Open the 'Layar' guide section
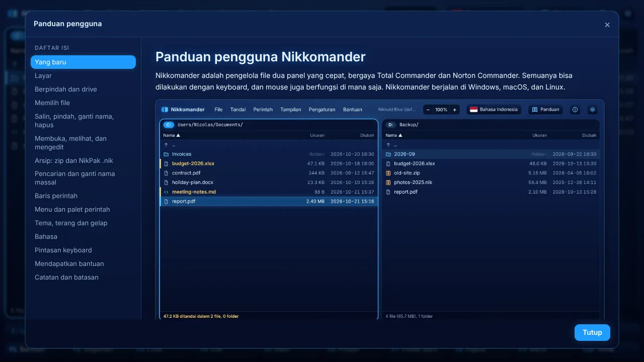The image size is (644, 362). pos(83,75)
